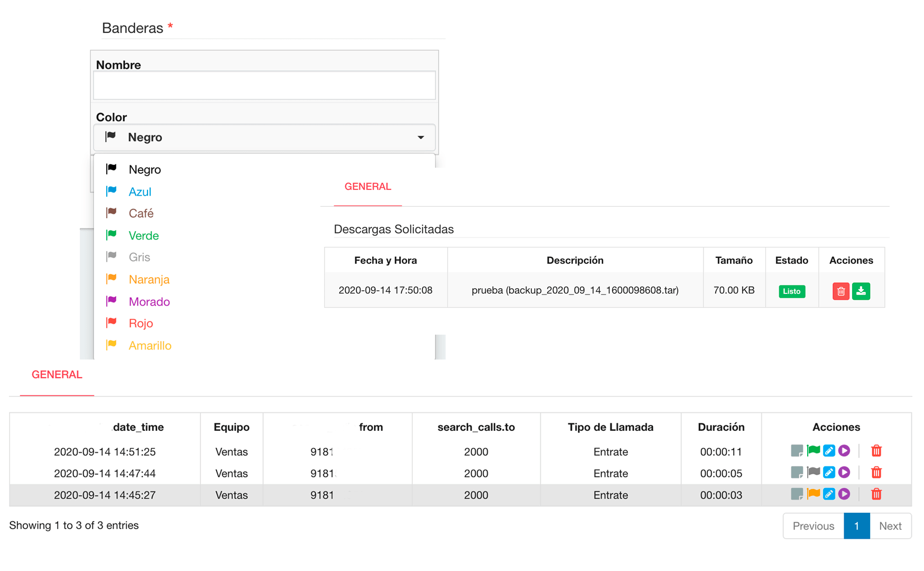The image size is (924, 571).
Task: Delete the prueba backup download
Action: click(x=840, y=291)
